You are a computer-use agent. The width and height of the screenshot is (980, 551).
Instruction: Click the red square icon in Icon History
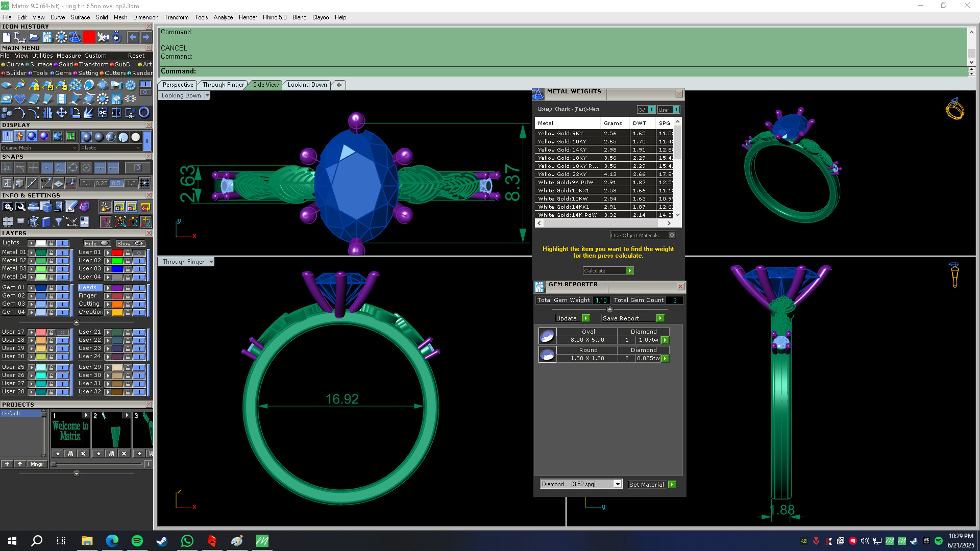(x=89, y=37)
